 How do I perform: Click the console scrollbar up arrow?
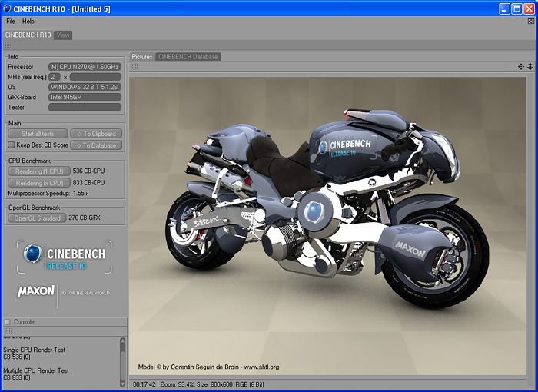[x=122, y=341]
